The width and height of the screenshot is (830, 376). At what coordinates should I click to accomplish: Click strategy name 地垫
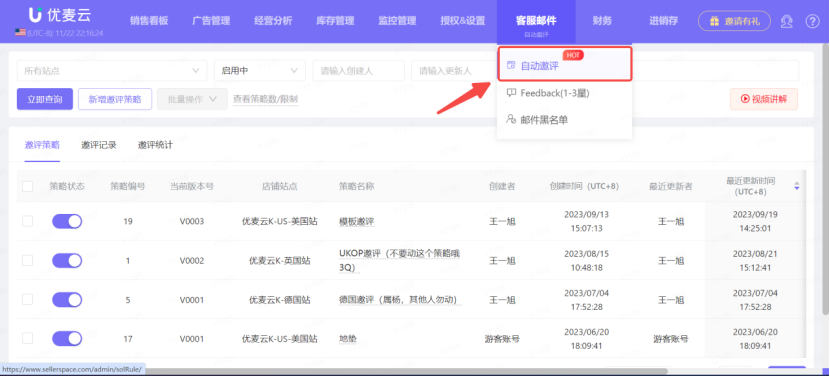point(348,338)
